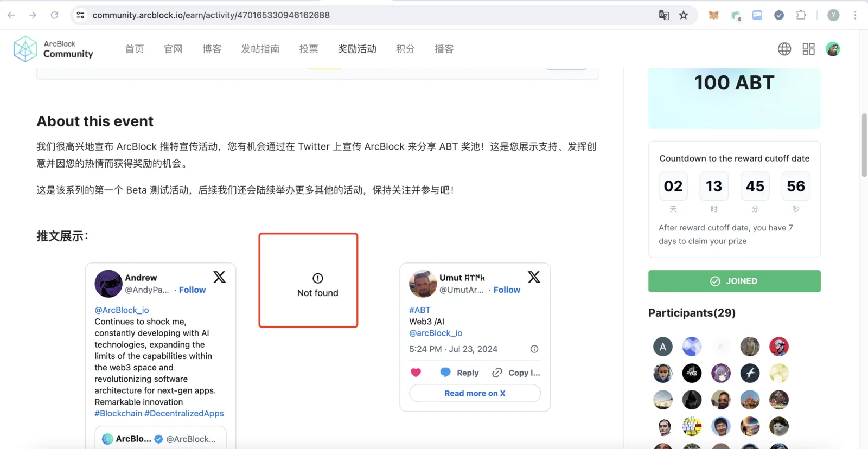
Task: Copy link to Umut's tweet
Action: 516,373
